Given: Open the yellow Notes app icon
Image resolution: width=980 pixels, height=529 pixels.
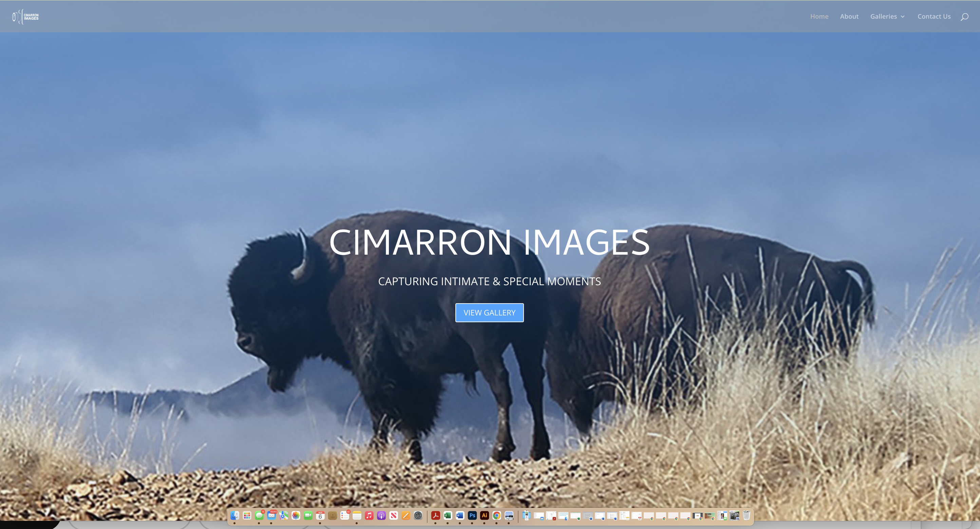Looking at the screenshot, I should [357, 515].
